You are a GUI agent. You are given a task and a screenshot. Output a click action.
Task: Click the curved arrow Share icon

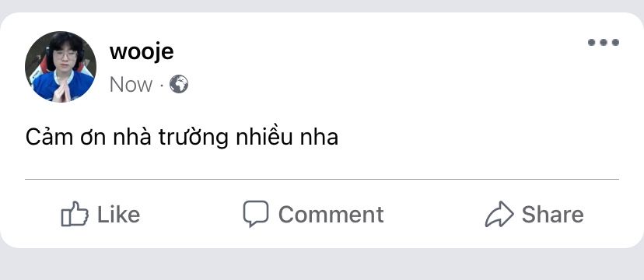[499, 214]
